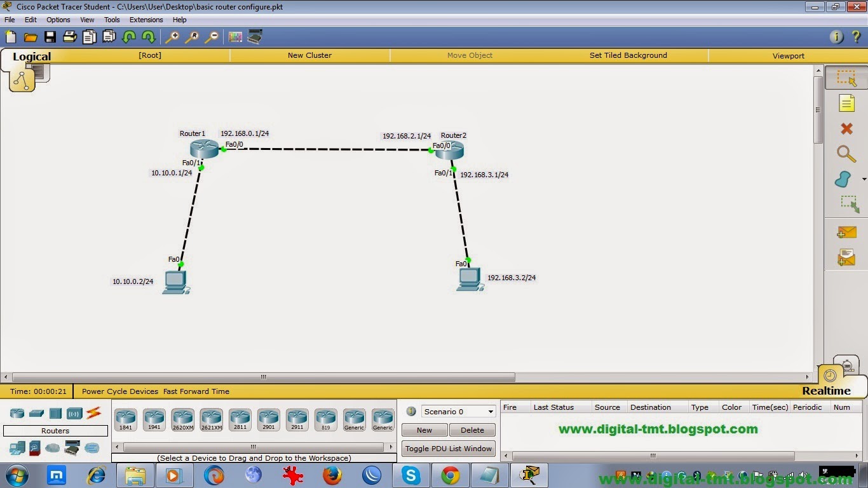Click the New file icon

click(11, 37)
